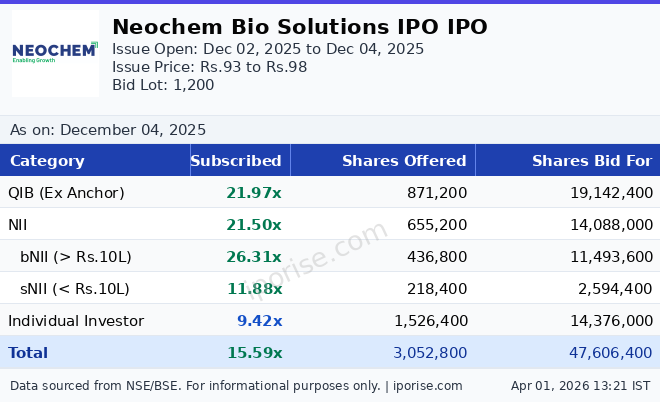Select the As on December 04 date
This screenshot has height=402, width=660.
(x=108, y=130)
